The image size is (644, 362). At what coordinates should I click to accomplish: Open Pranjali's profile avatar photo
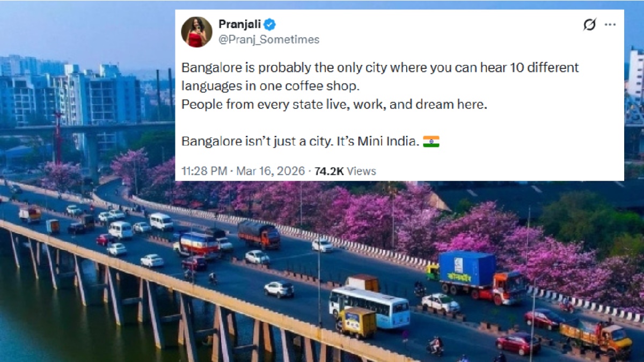[196, 32]
